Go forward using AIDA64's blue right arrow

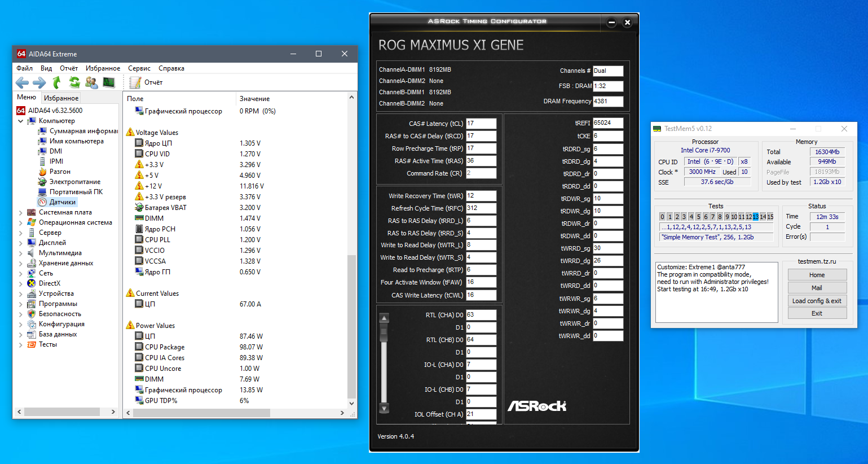click(x=39, y=83)
